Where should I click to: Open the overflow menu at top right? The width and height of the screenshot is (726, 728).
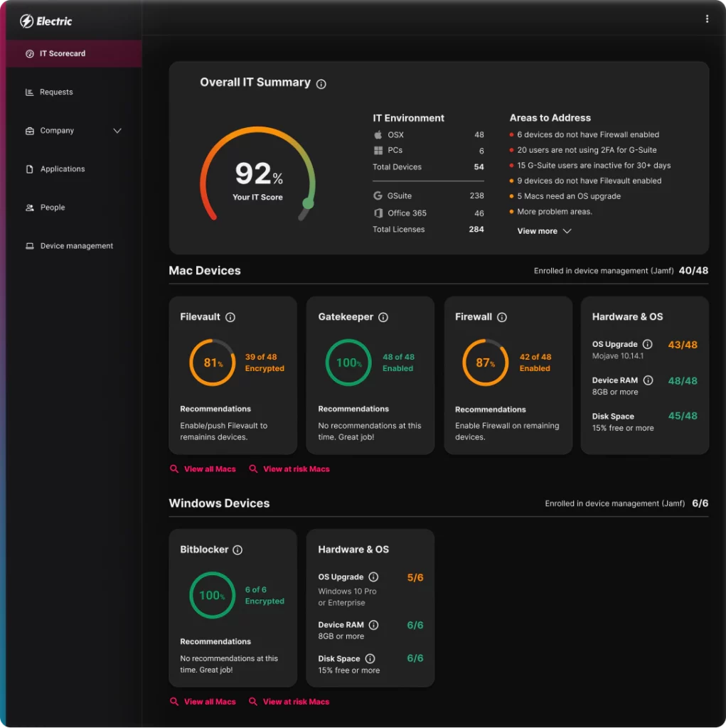pos(708,18)
